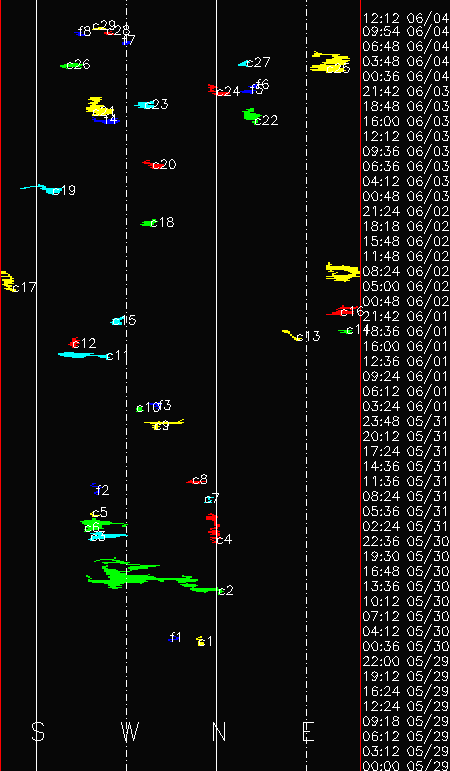
Task: Select the c4 red event marker
Action: pyautogui.click(x=213, y=528)
